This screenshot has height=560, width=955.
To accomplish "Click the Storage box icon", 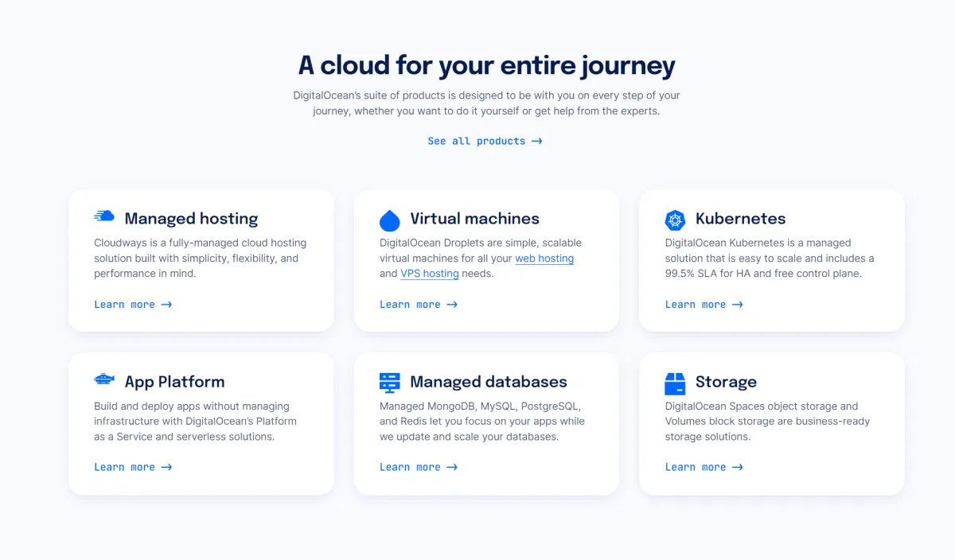I will pyautogui.click(x=675, y=383).
